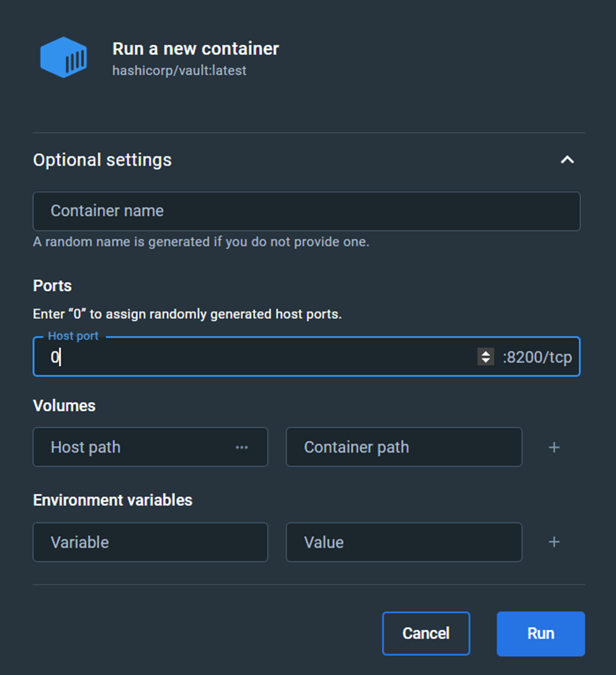The height and width of the screenshot is (675, 616).
Task: Click the Optional settings heading
Action: (102, 160)
